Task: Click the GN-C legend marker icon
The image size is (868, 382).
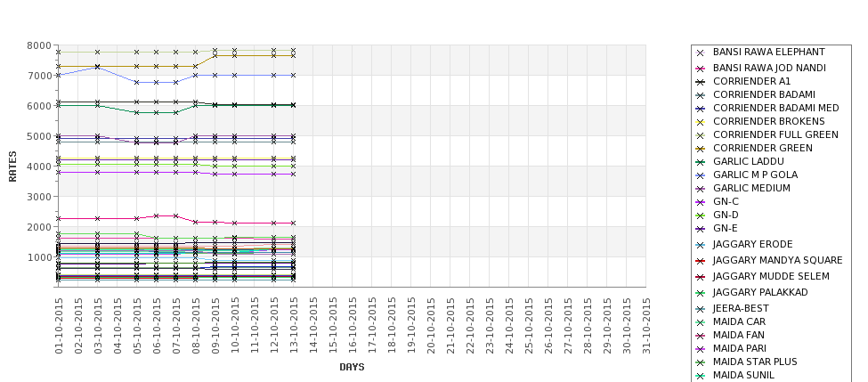Action: [701, 203]
